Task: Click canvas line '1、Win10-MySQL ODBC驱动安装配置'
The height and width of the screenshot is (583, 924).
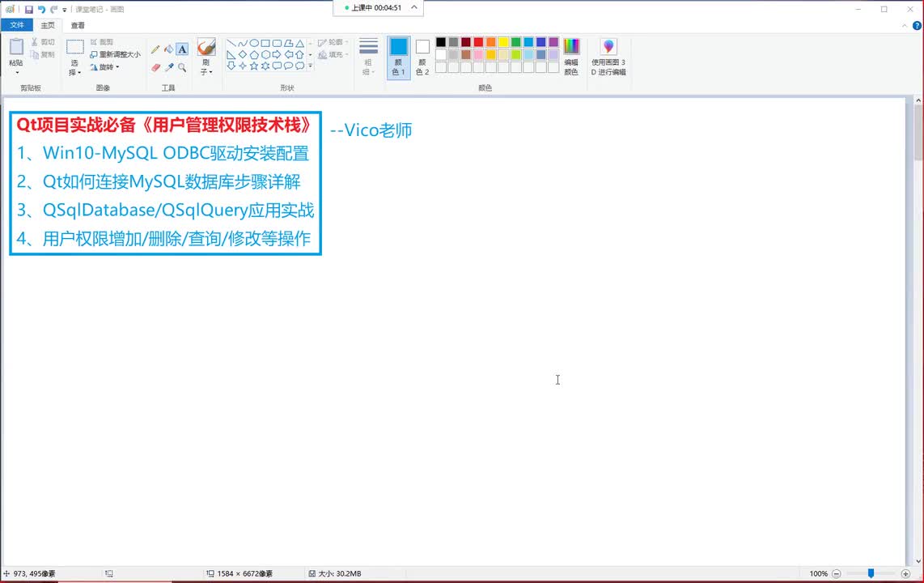Action: [x=163, y=153]
